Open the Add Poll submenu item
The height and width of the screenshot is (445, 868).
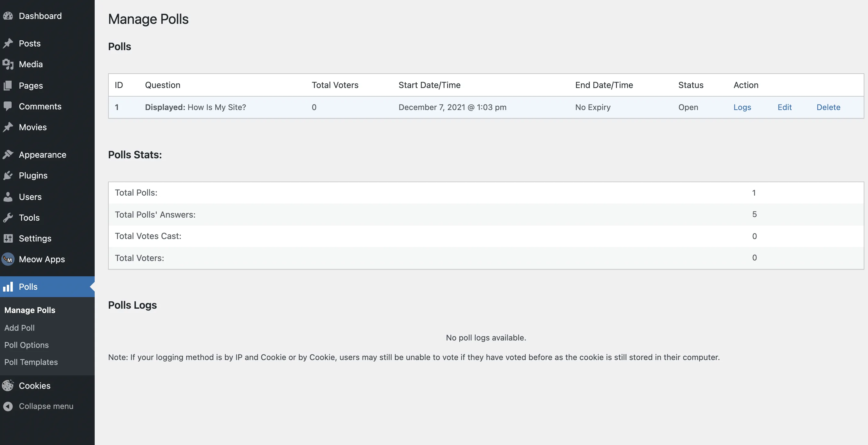coord(20,328)
